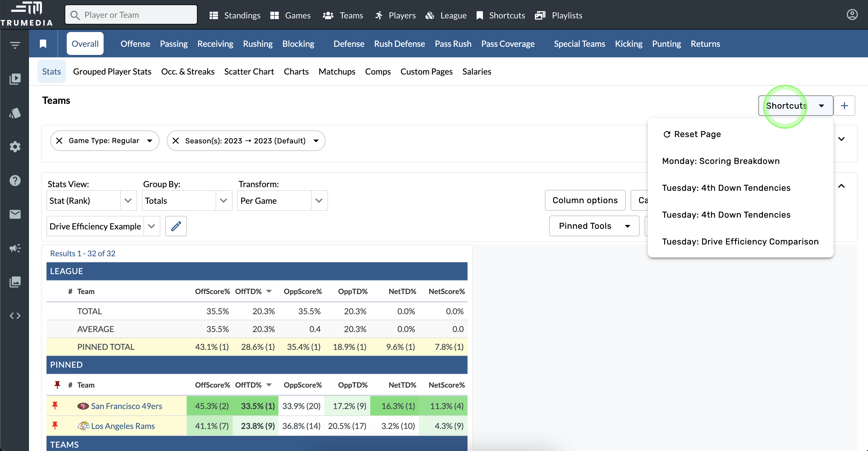Screen dimensions: 868x451
Task: Click the settings gear icon in sidebar
Action: (x=15, y=147)
